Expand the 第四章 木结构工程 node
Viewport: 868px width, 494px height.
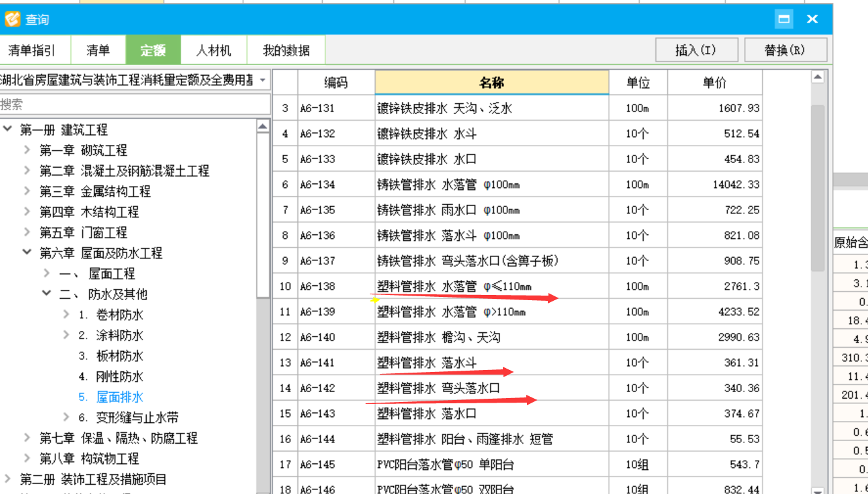(x=27, y=212)
